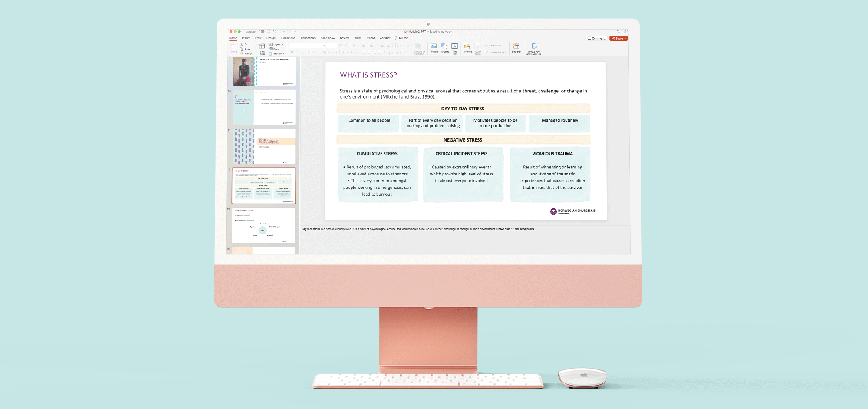The width and height of the screenshot is (868, 409).
Task: Click the Bold formatting button
Action: coord(292,52)
